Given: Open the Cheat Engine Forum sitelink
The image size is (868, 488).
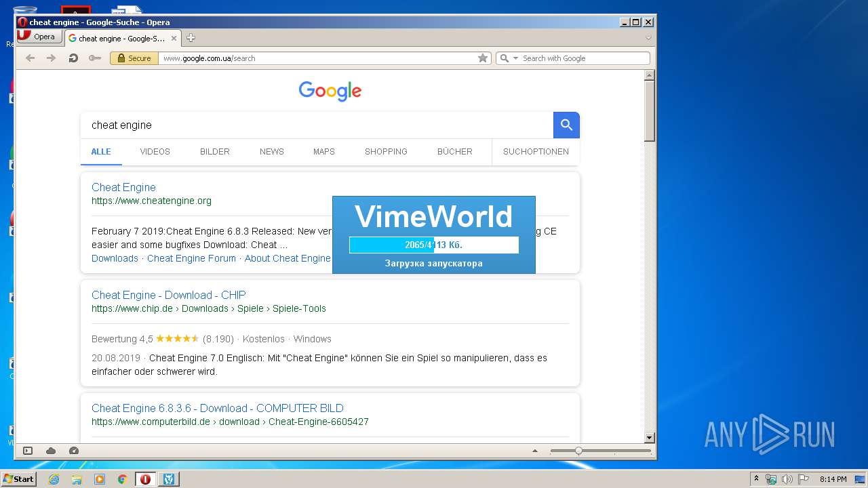Looking at the screenshot, I should tap(191, 258).
